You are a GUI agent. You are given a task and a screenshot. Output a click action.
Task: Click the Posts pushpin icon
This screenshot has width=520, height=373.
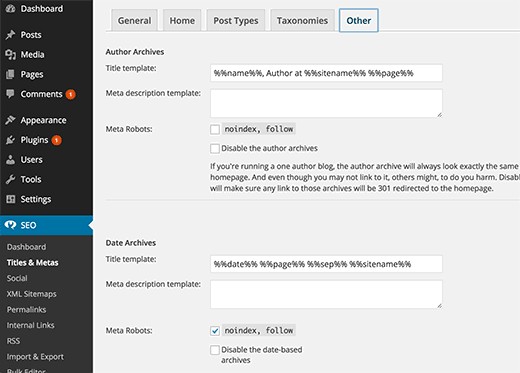tap(10, 35)
